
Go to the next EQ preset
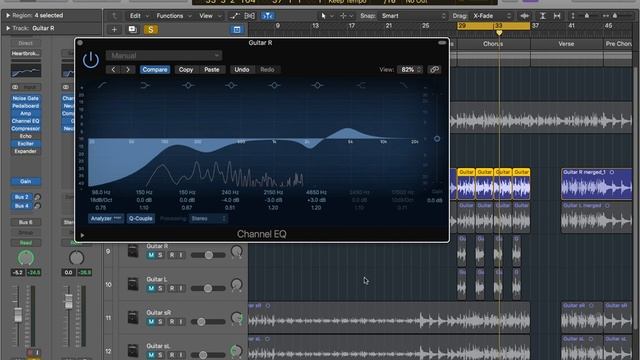tap(128, 69)
